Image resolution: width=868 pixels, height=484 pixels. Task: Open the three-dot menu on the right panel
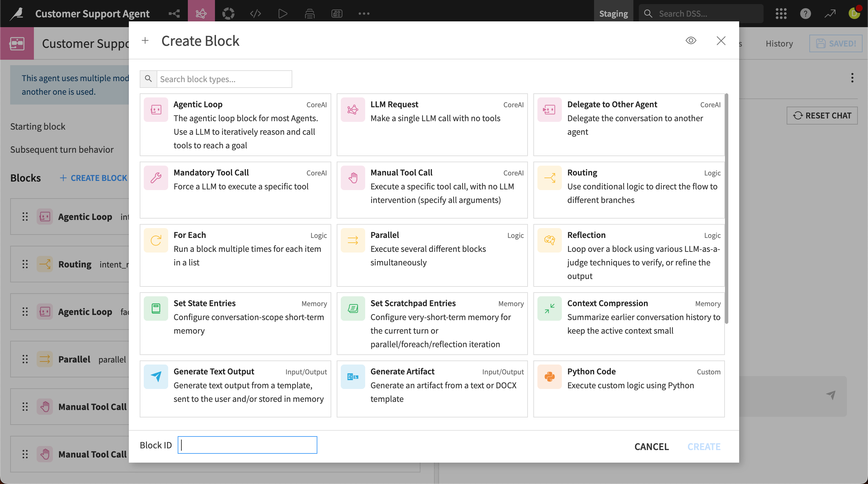pos(852,78)
